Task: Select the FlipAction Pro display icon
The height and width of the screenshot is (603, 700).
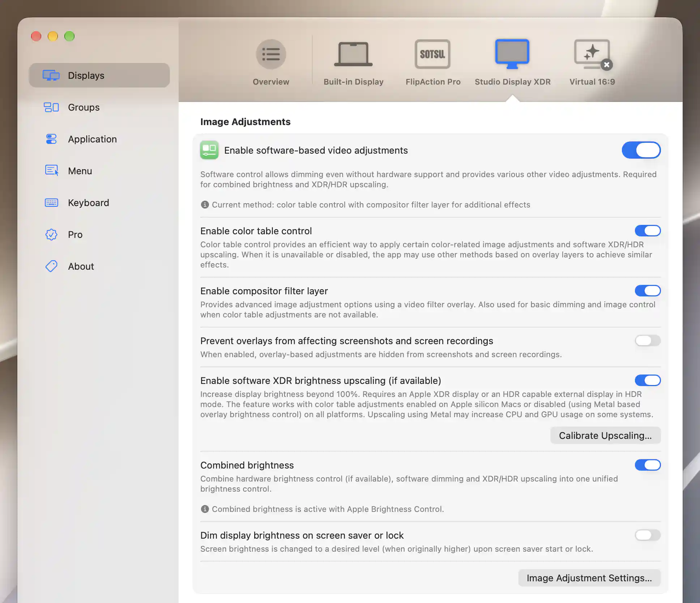Action: point(432,54)
